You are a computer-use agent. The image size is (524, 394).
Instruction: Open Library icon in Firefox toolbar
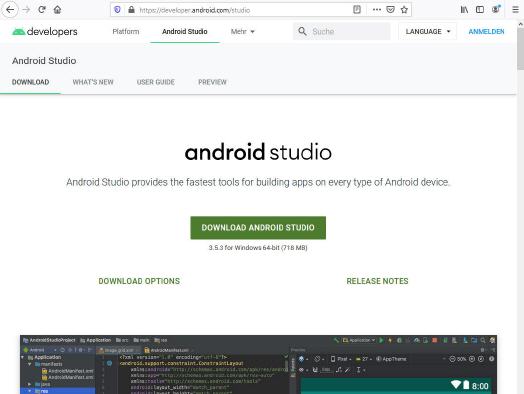tap(464, 10)
